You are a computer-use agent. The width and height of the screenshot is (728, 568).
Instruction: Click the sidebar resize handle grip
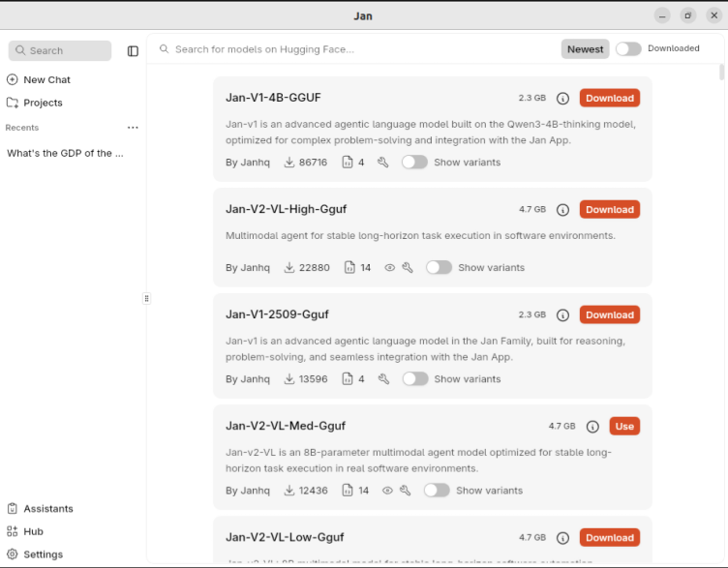(x=146, y=298)
